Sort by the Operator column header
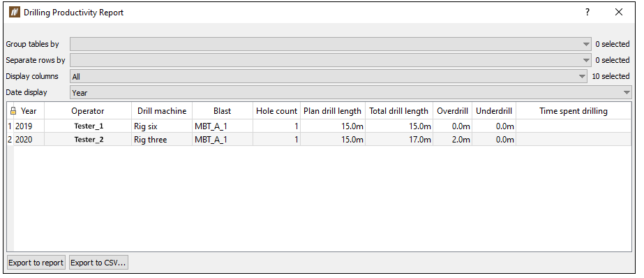Image resolution: width=644 pixels, height=278 pixels. (88, 111)
